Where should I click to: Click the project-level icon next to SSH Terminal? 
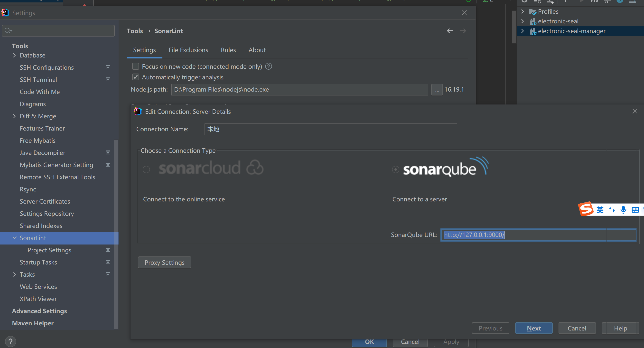tap(108, 79)
